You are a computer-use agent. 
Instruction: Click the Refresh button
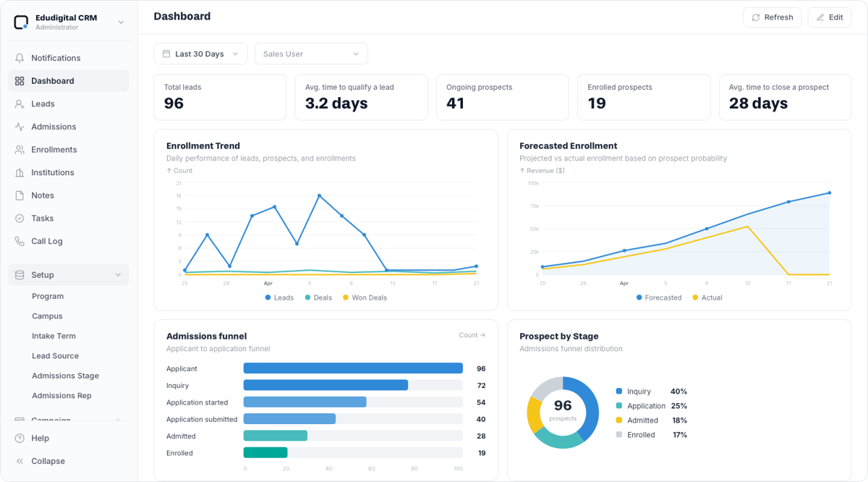click(x=772, y=17)
